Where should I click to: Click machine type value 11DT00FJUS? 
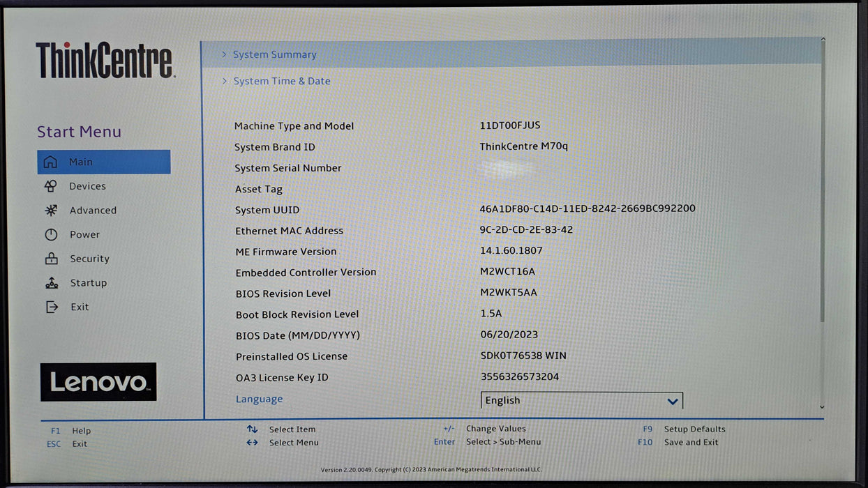coord(510,125)
